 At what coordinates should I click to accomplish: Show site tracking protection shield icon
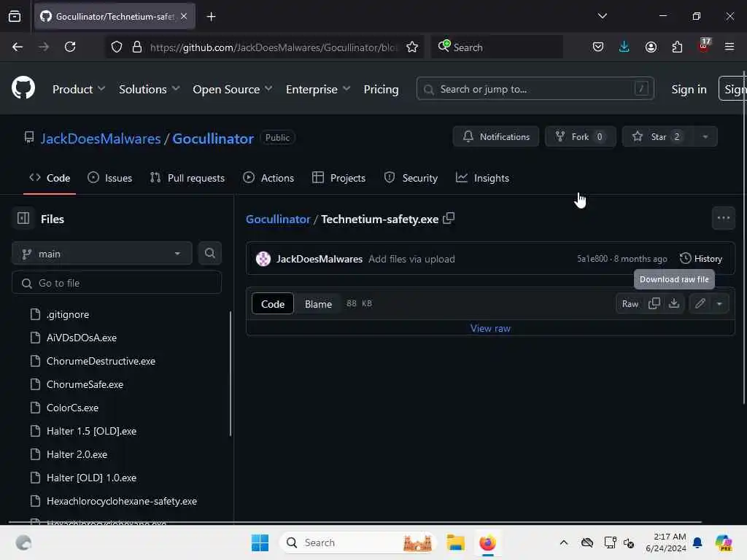pos(117,47)
